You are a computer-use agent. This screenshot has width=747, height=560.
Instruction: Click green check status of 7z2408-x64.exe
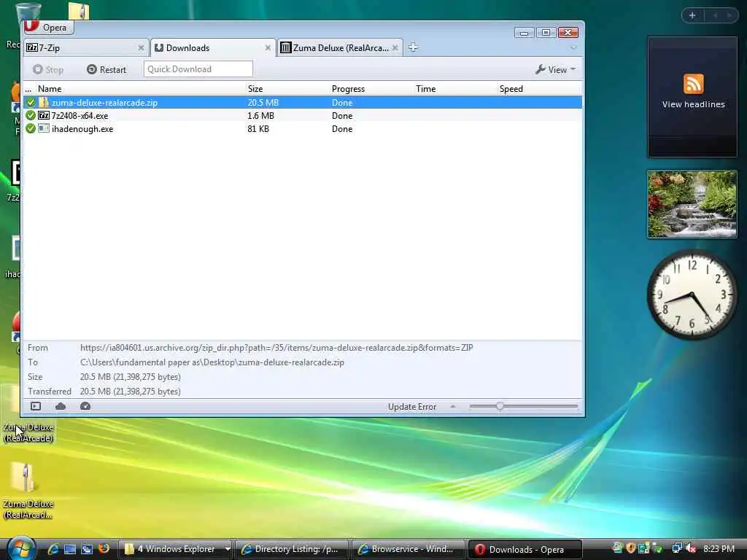pyautogui.click(x=31, y=115)
